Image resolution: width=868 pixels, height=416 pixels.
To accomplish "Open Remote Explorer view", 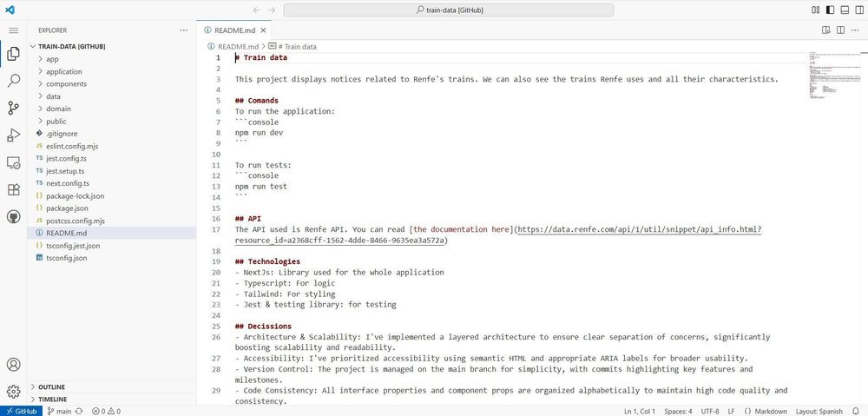I will [13, 162].
